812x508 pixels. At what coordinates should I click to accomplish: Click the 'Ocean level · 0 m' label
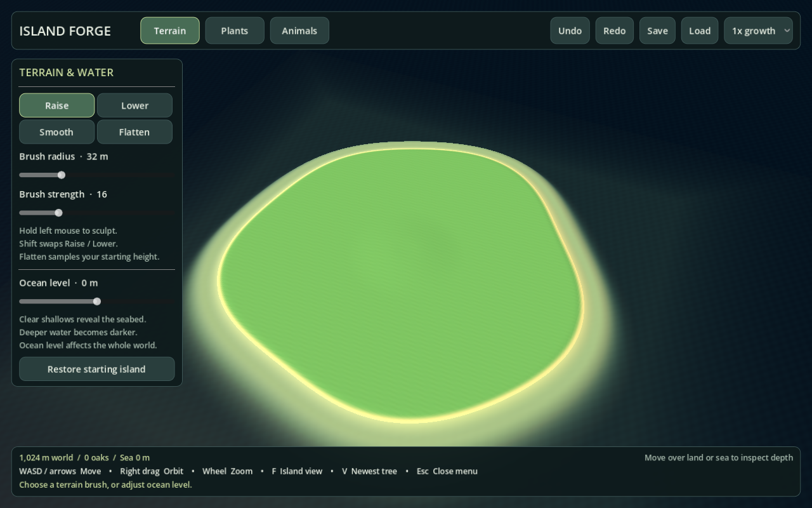click(x=58, y=283)
